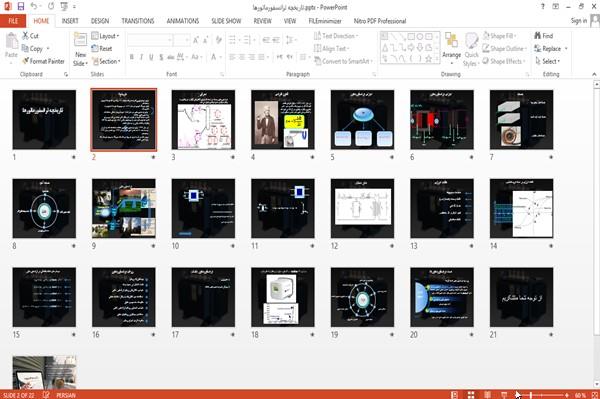Open Shape Fill dropdown
Viewport: 600px width, 399px height.
[500, 36]
